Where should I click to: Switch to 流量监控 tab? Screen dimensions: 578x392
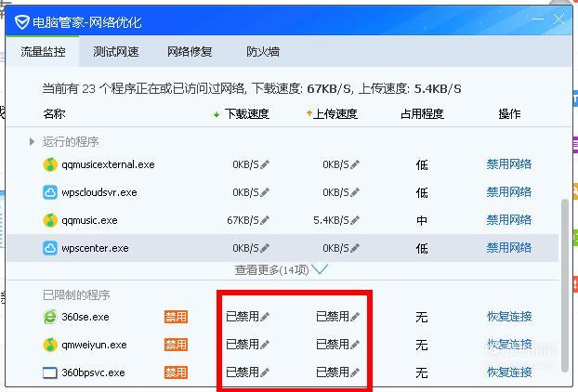[x=43, y=52]
